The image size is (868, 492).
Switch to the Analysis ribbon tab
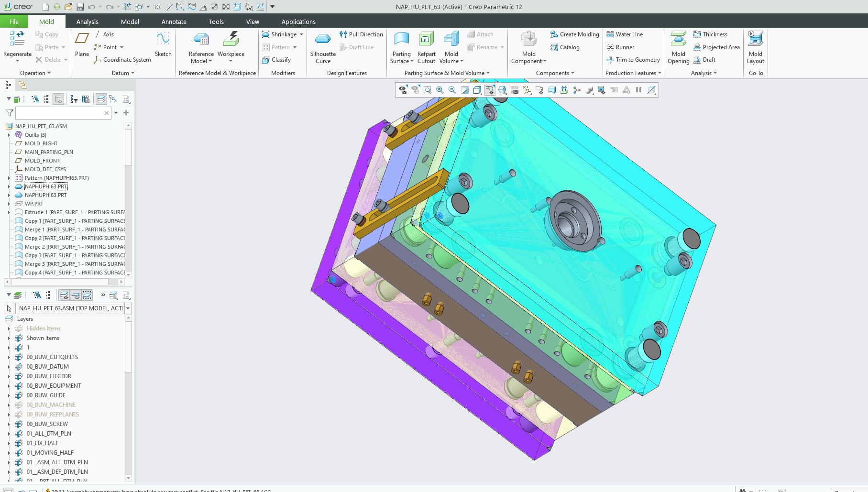[87, 22]
